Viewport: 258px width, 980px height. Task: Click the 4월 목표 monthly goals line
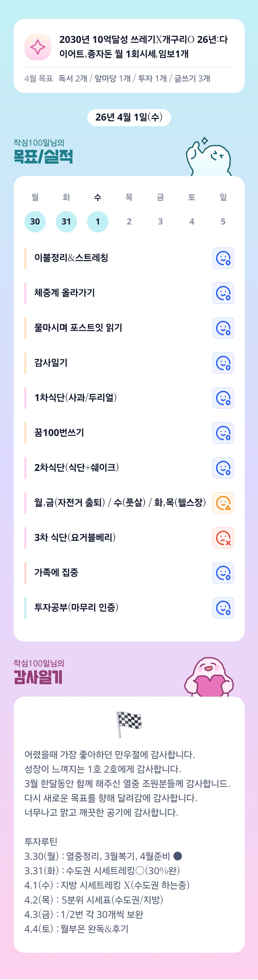pos(117,79)
